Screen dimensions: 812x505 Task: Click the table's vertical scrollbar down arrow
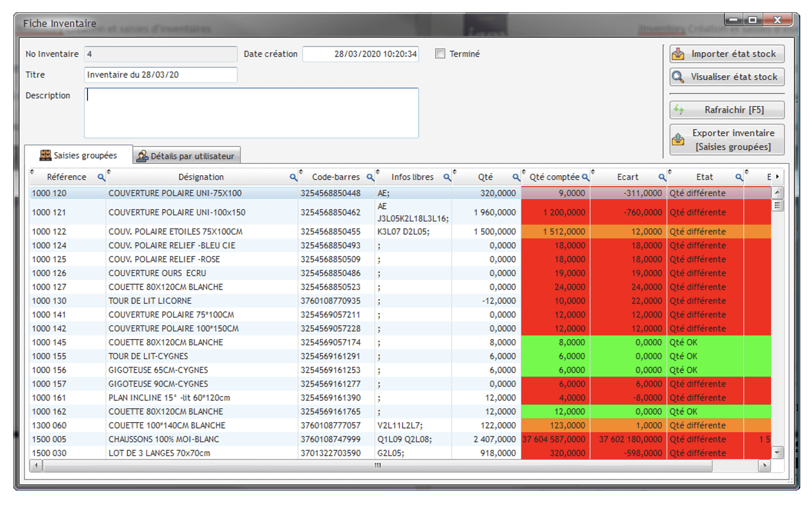[778, 452]
